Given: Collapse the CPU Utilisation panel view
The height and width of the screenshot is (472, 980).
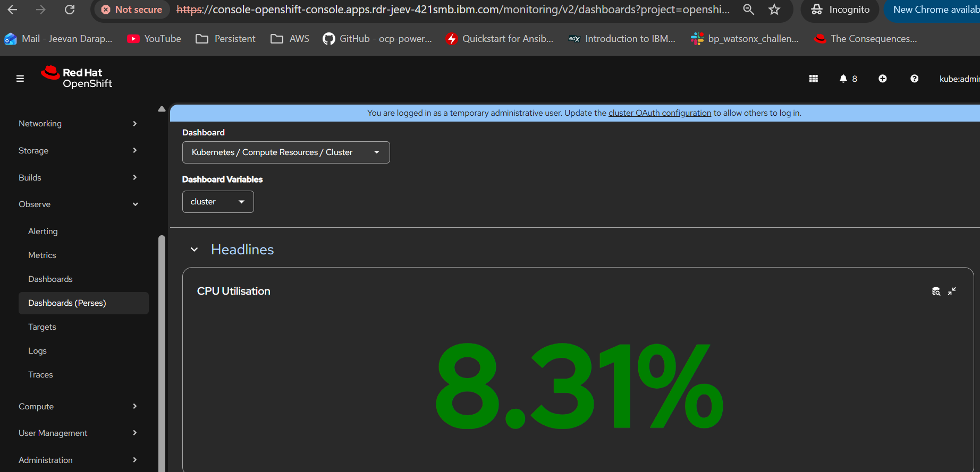Looking at the screenshot, I should [x=952, y=291].
